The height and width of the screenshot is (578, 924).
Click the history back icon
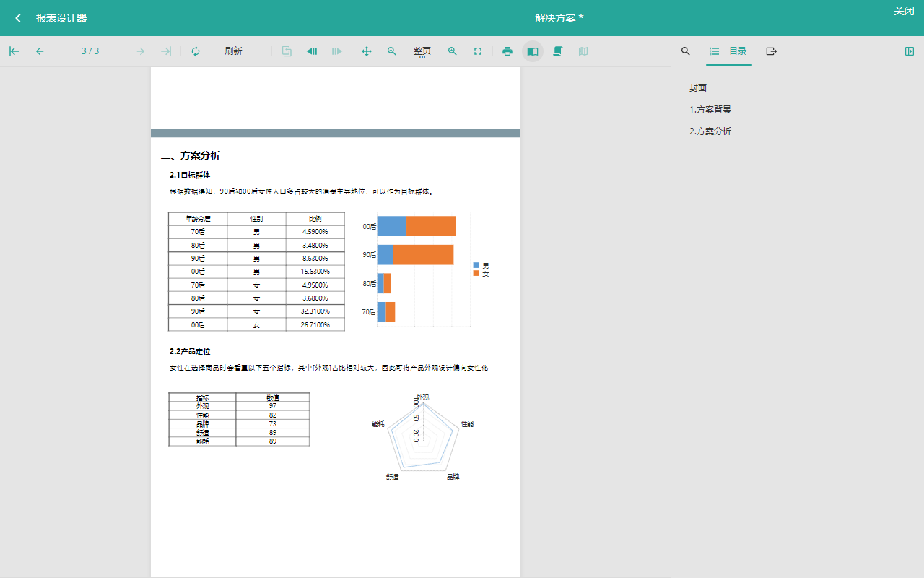pos(312,51)
